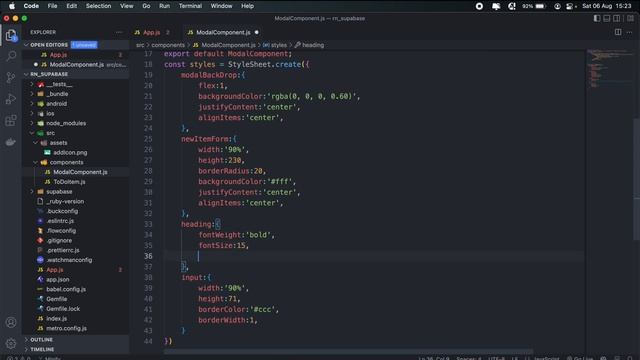Viewport: 640px width, 360px height.
Task: Open the Explorer view in activity bar
Action: pos(11,36)
